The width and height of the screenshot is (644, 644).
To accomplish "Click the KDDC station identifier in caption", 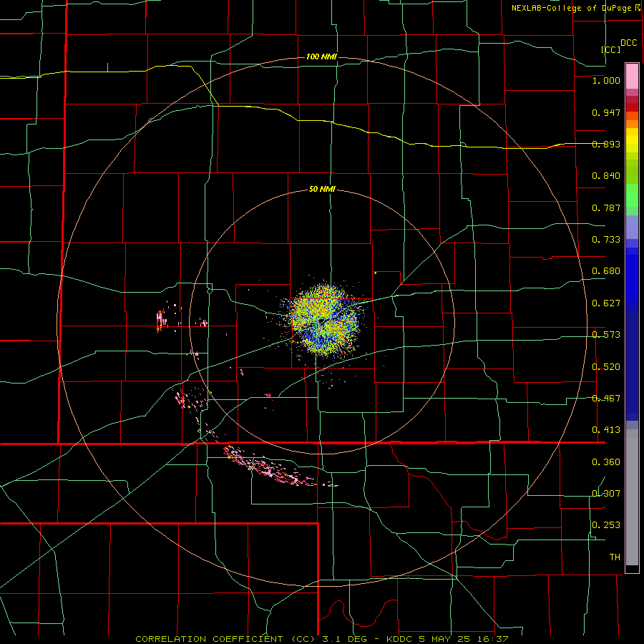I will [x=401, y=639].
